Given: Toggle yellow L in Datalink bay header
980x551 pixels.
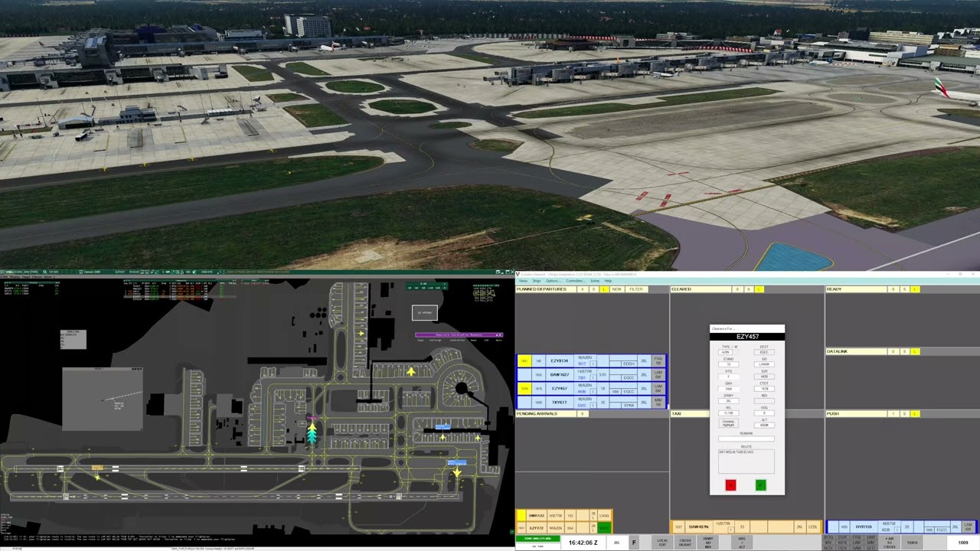Looking at the screenshot, I should click(914, 351).
